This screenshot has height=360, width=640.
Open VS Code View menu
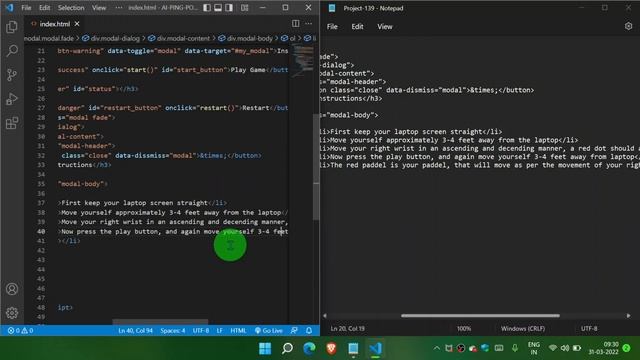pos(99,8)
